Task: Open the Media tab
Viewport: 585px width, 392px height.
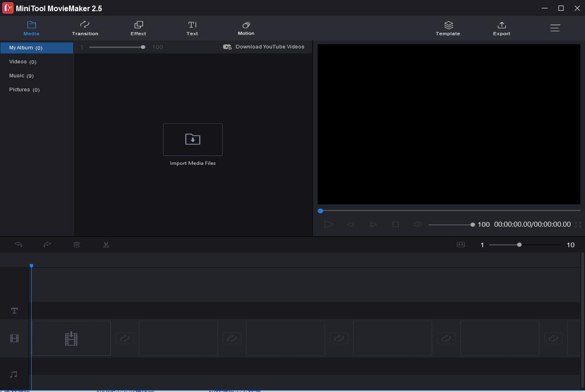Action: (31, 28)
